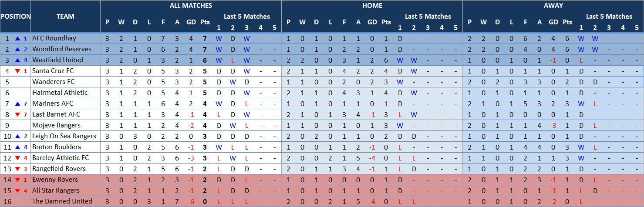The image size is (644, 207).
Task: Click Hairmetal Athletic team name cell
Action: (x=65, y=93)
